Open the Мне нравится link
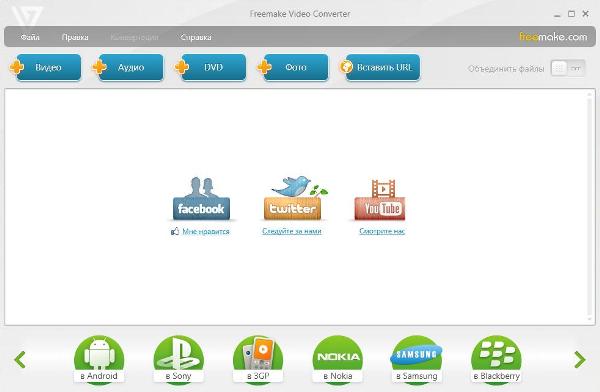 [205, 231]
